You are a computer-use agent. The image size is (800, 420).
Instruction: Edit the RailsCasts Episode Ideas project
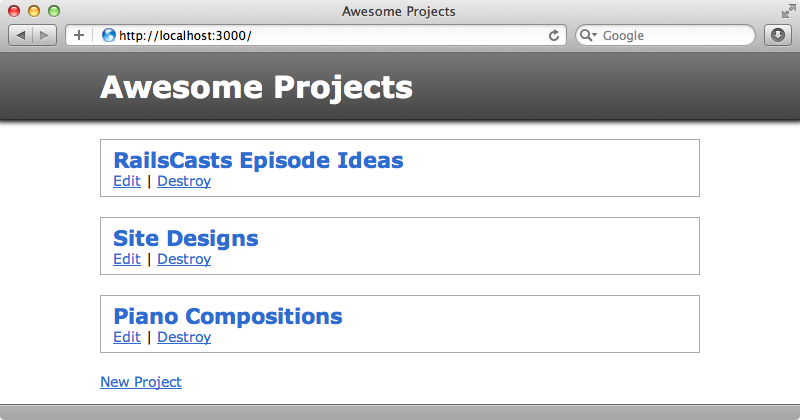127,181
